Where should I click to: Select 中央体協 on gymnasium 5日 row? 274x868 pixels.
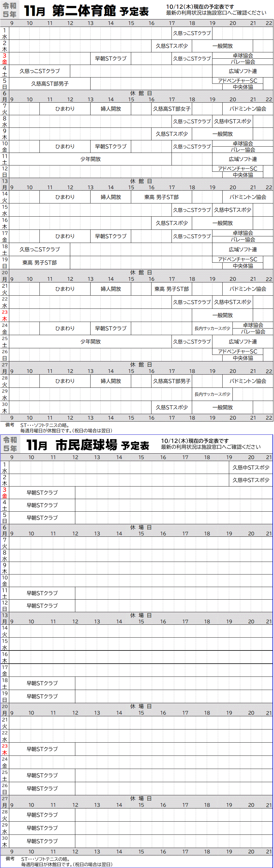(243, 87)
